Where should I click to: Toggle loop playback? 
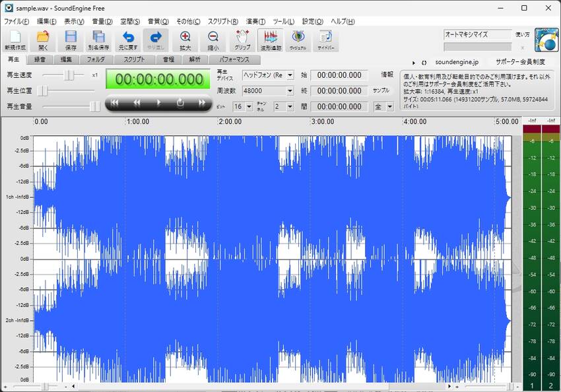click(180, 103)
